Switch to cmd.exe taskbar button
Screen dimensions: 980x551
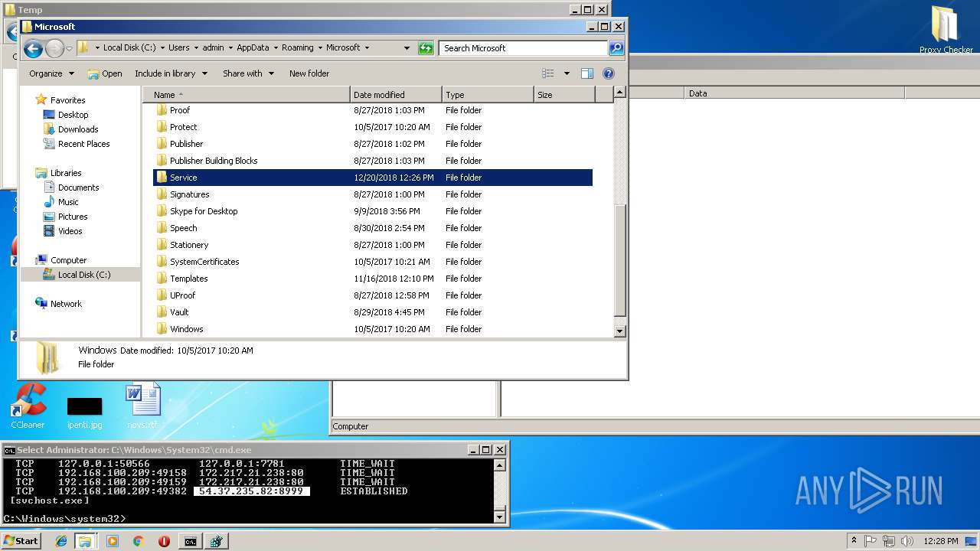[190, 541]
